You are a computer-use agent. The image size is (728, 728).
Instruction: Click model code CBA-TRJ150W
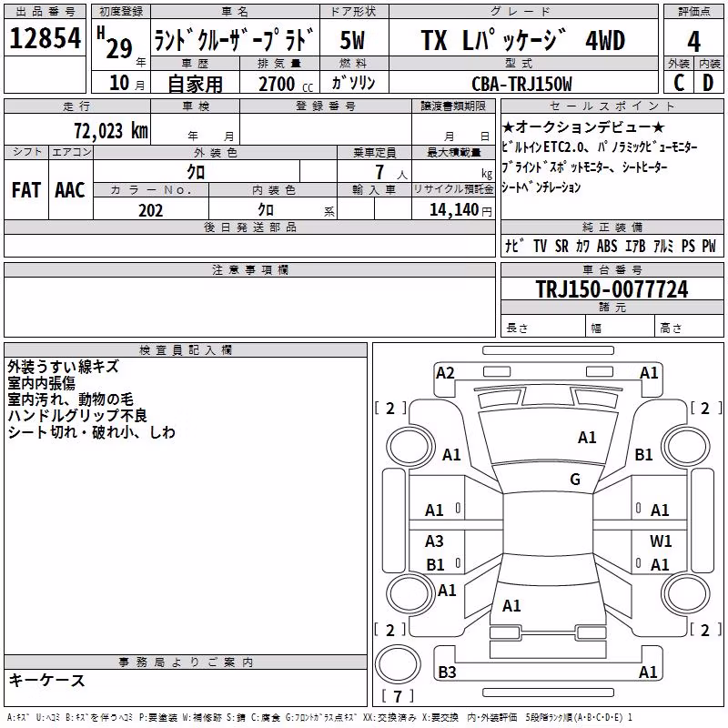tap(521, 84)
